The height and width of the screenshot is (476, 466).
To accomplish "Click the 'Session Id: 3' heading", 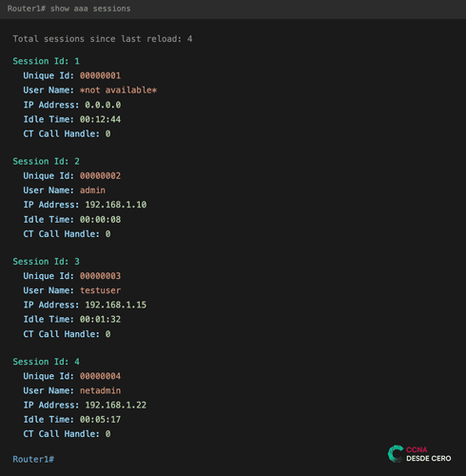I will point(46,262).
